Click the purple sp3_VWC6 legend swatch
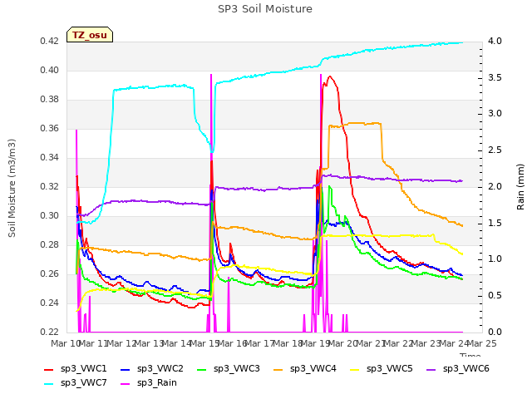 pos(431,369)
